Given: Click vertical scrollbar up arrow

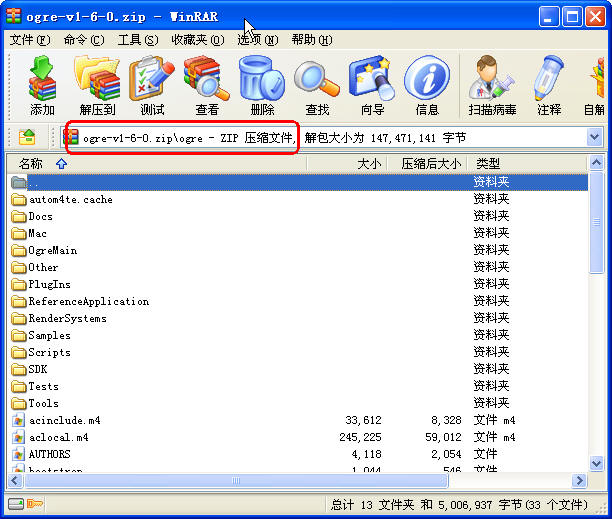Looking at the screenshot, I should click(596, 162).
